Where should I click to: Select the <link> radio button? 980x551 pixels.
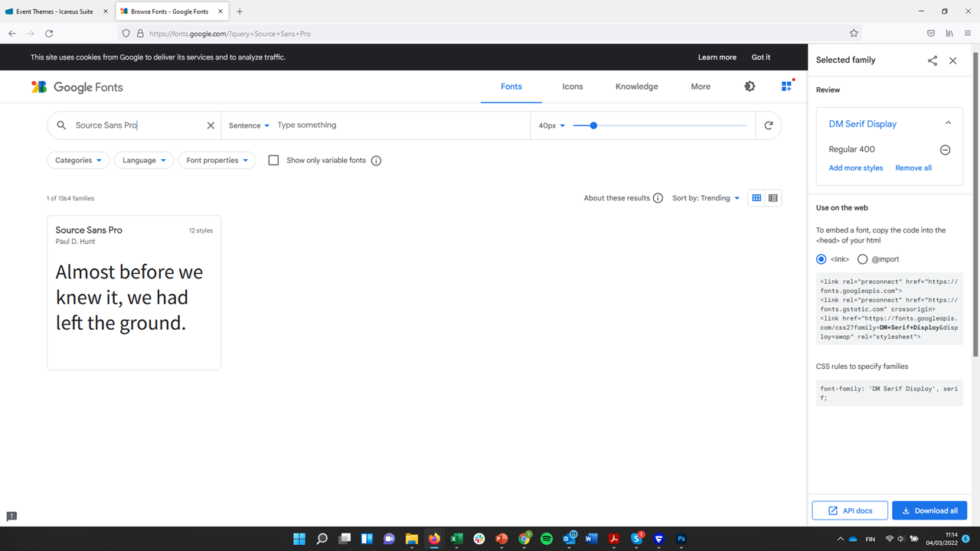click(x=822, y=259)
